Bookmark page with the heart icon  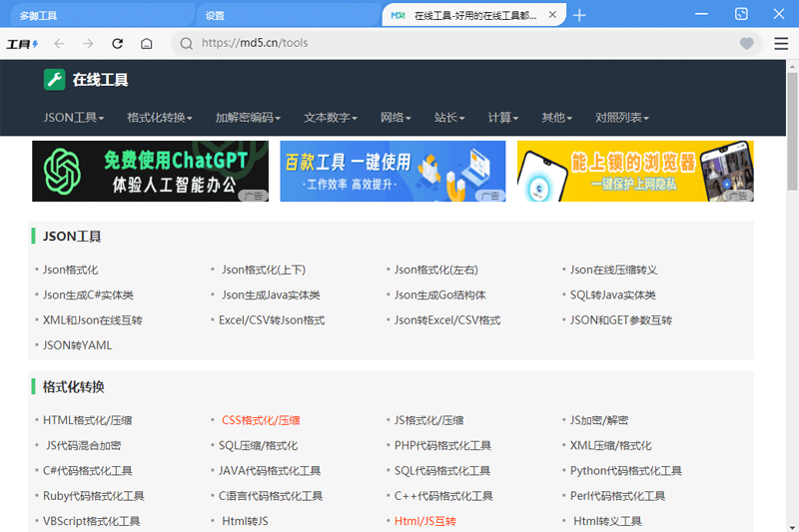[x=746, y=44]
